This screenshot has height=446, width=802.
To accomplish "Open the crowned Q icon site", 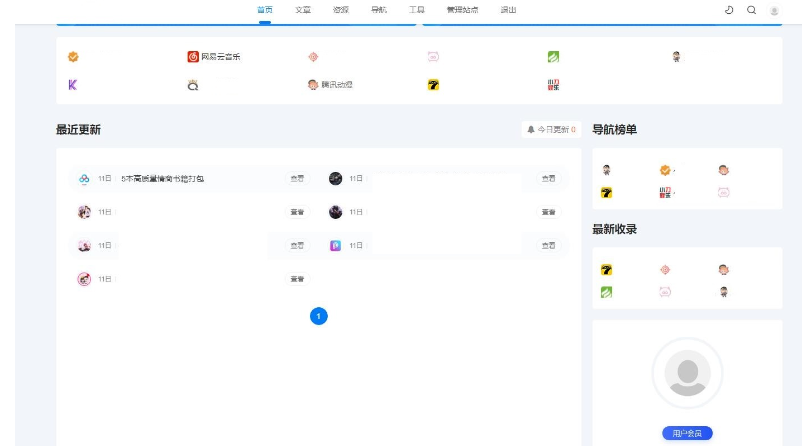I will 193,85.
